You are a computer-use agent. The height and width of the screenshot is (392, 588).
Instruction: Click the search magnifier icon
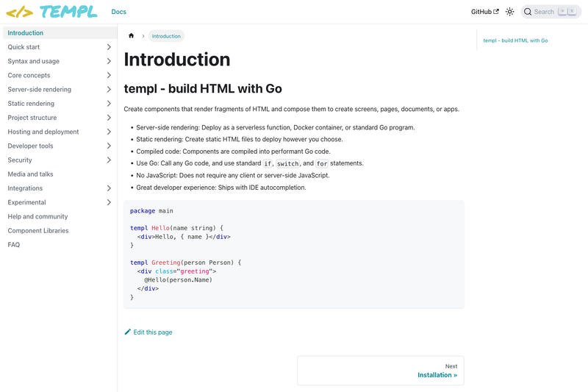528,12
